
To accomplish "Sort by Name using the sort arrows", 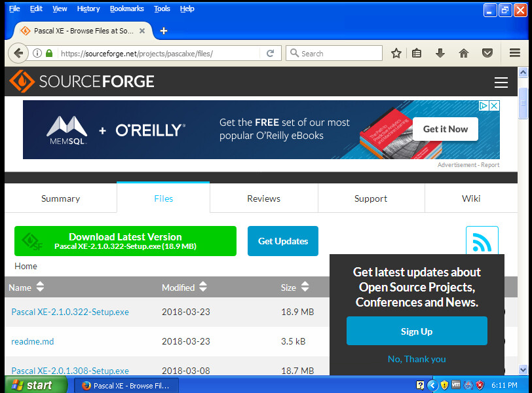I will 40,286.
